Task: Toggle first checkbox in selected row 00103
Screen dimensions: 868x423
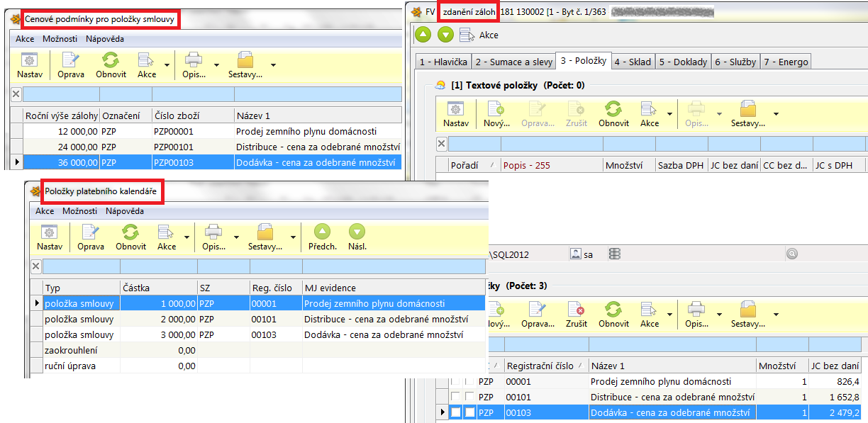Action: (x=455, y=412)
